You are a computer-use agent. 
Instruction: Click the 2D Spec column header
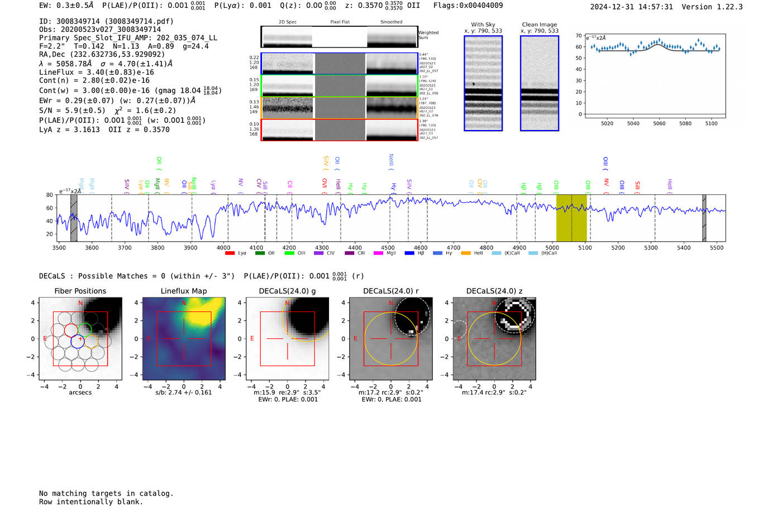(288, 22)
